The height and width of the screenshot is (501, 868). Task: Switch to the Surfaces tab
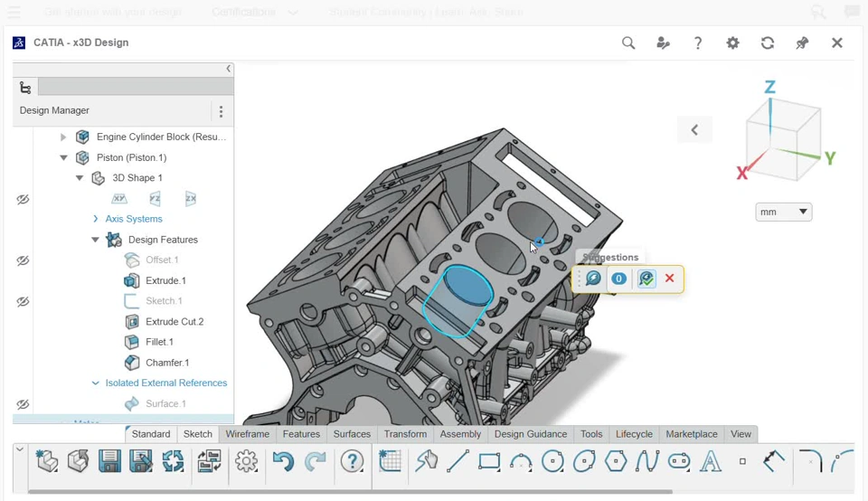coord(352,434)
